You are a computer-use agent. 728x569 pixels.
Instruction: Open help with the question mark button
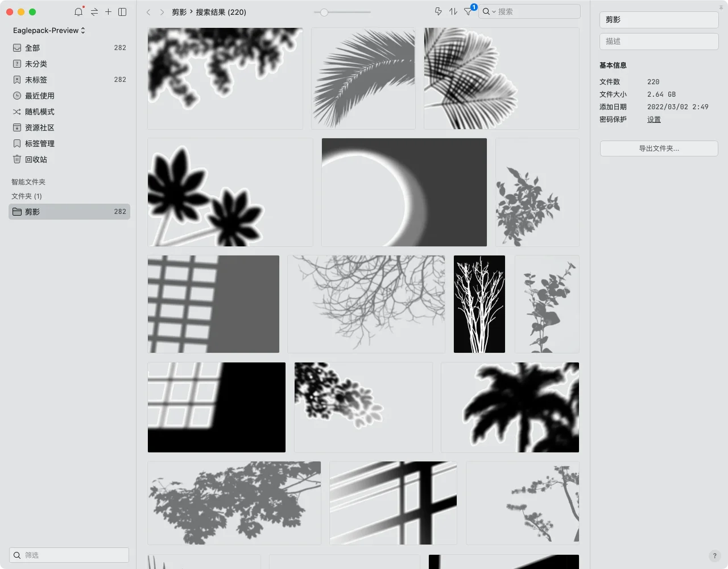coord(715,556)
